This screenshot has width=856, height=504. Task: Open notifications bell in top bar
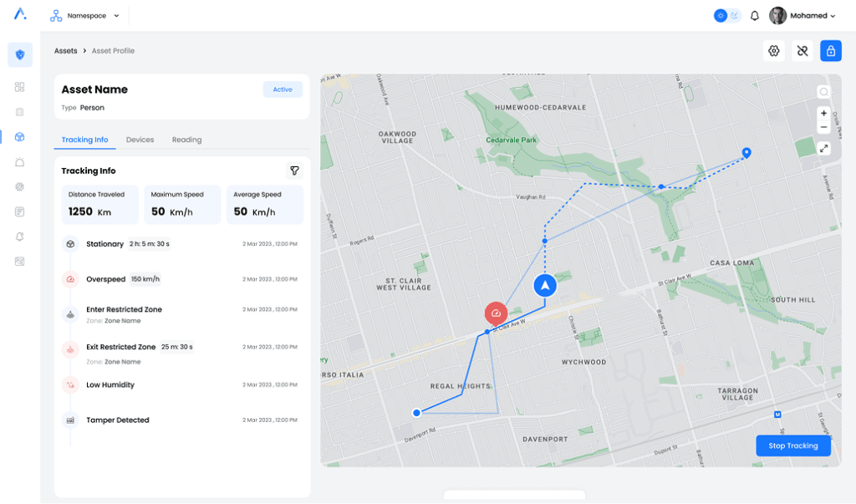[755, 16]
